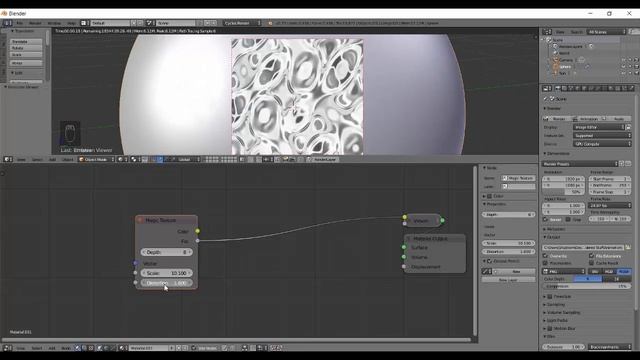
Task: Open the Feature Set Supported dropdown
Action: tap(602, 136)
